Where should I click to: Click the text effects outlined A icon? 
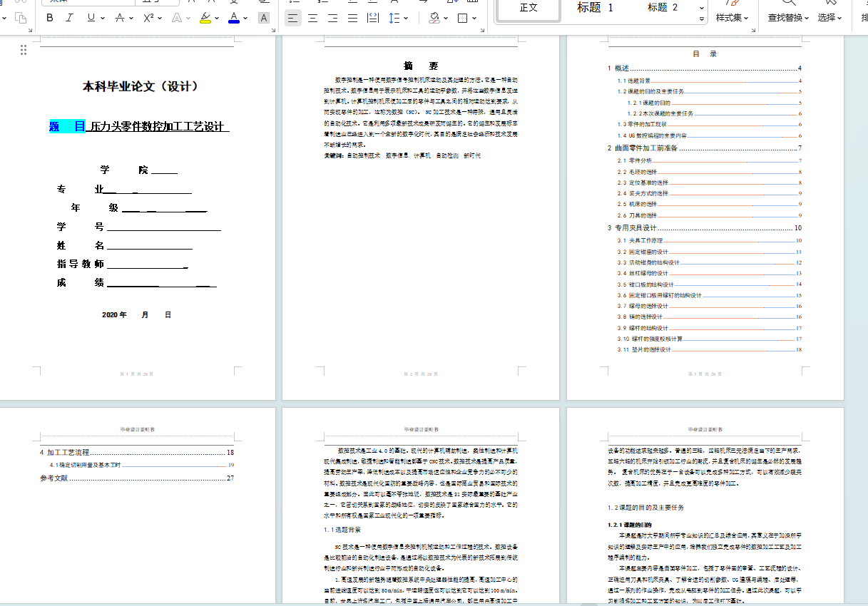coord(177,18)
